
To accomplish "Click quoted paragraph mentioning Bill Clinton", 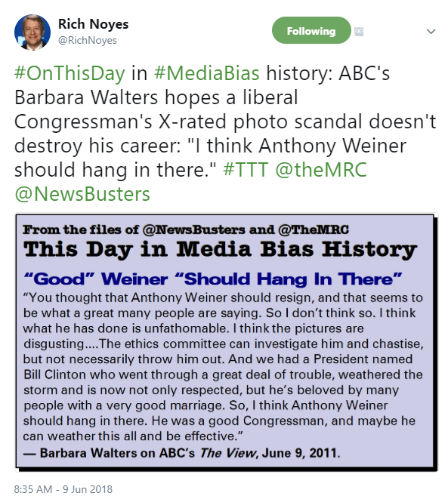I will (x=223, y=367).
